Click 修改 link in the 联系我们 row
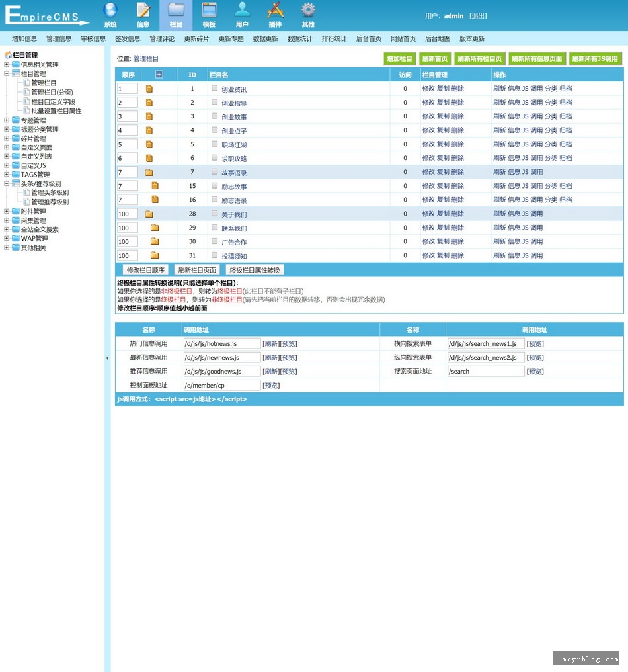The height and width of the screenshot is (672, 628). 428,228
